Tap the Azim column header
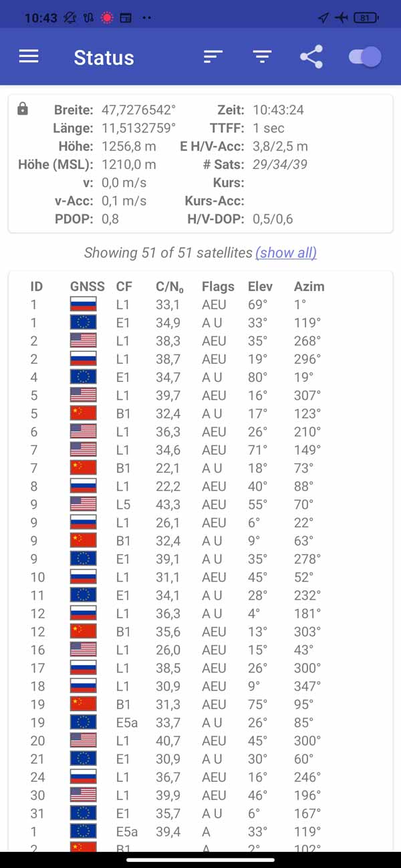 [x=309, y=286]
